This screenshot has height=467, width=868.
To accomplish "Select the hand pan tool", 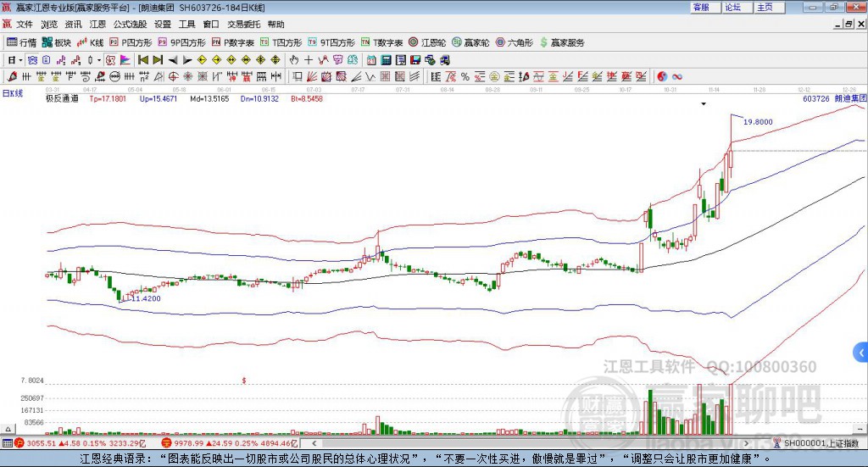I will click(x=293, y=60).
